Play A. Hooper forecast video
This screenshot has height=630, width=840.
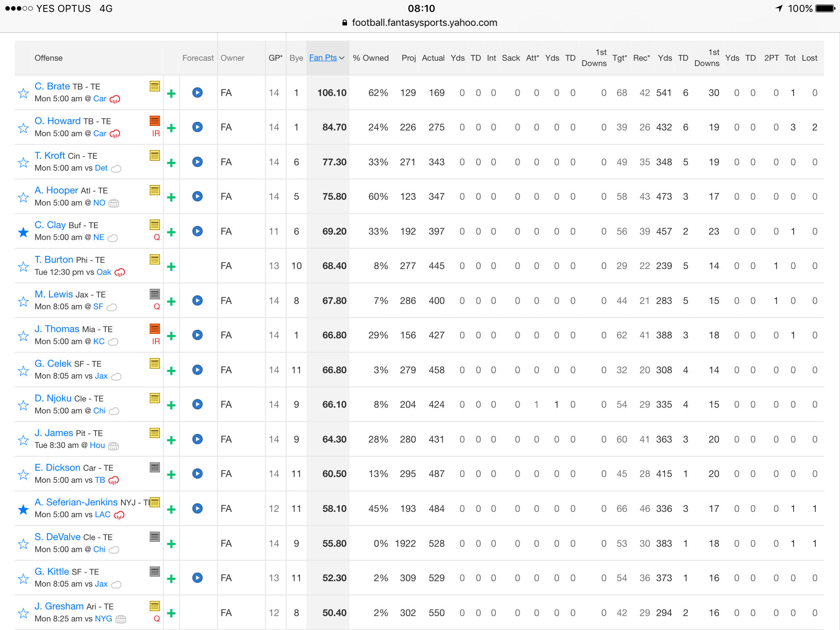(197, 196)
